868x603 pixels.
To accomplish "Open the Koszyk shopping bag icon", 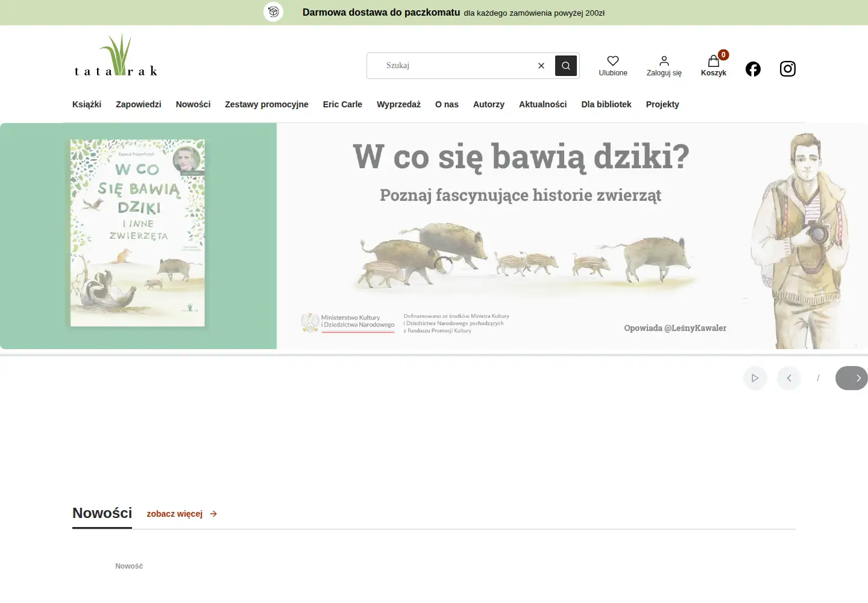I will [x=714, y=62].
